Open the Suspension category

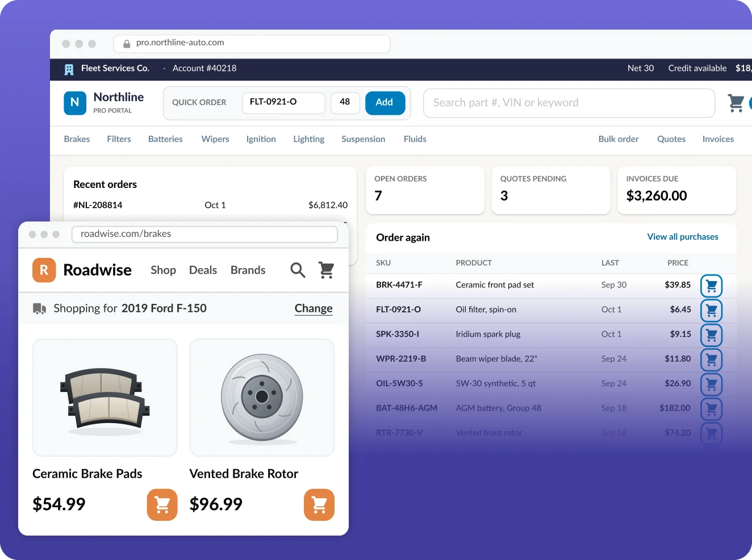[364, 139]
